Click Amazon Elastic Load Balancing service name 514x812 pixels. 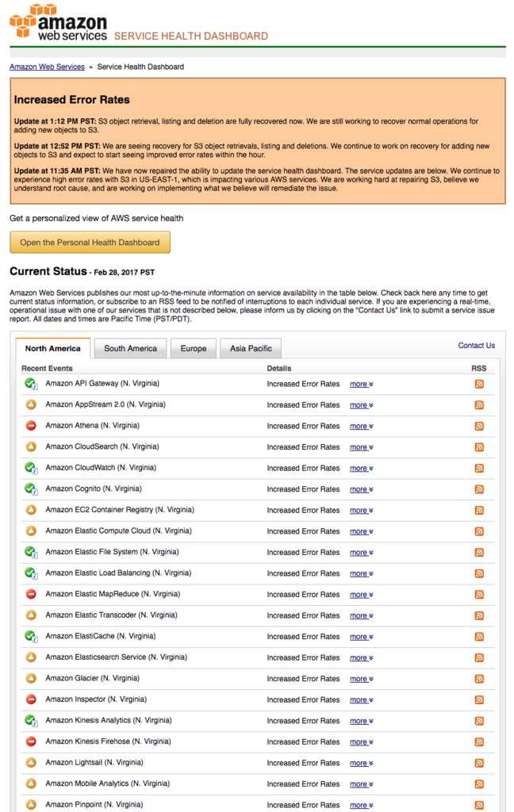(x=118, y=573)
